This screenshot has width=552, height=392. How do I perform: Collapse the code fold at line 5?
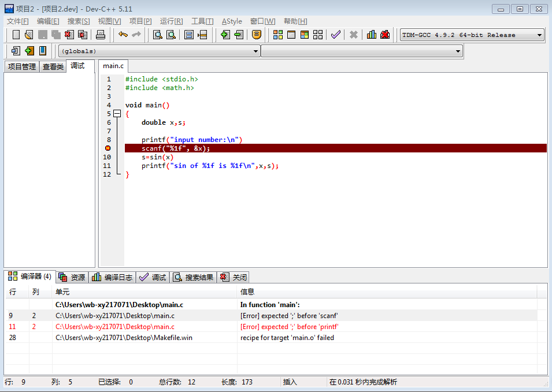coord(117,114)
